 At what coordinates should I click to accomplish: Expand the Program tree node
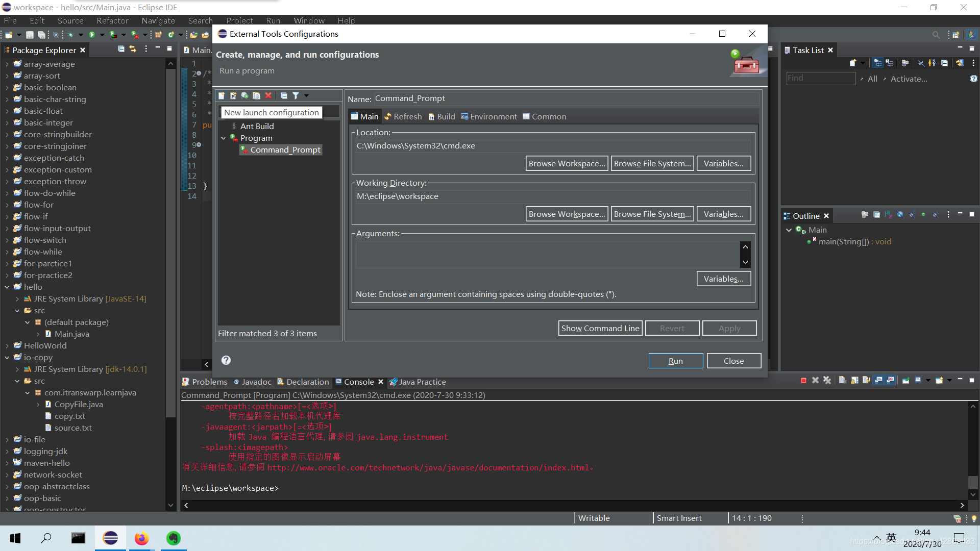point(224,138)
